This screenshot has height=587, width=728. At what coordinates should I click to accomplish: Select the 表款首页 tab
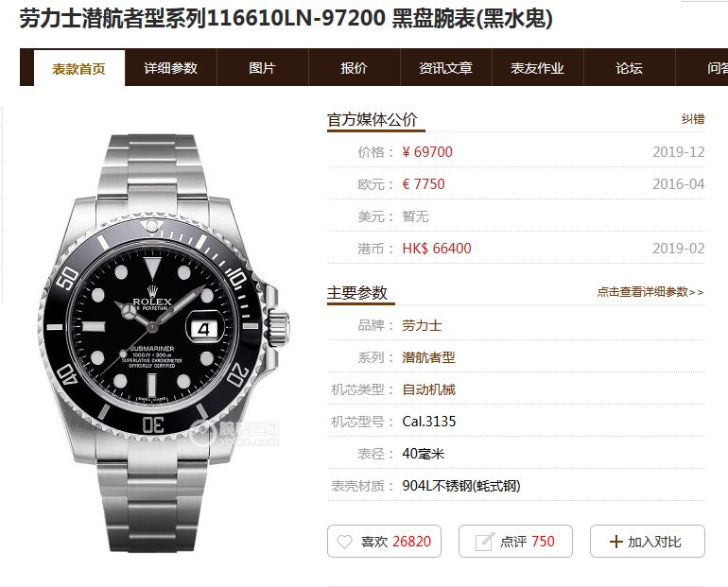(x=78, y=68)
